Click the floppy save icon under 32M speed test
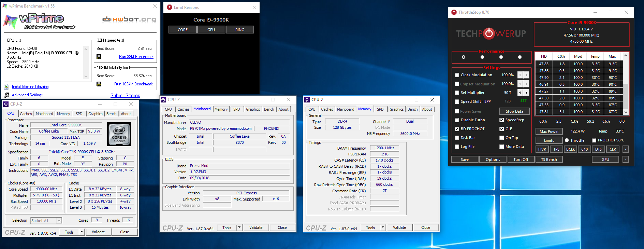Screen dimensions: 644x249 pyautogui.click(x=99, y=57)
